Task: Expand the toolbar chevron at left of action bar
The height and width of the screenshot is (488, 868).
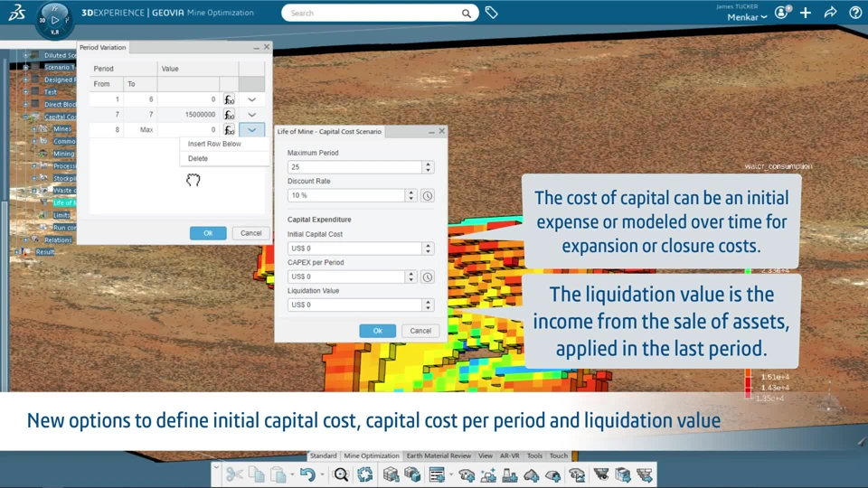Action: pyautogui.click(x=216, y=468)
